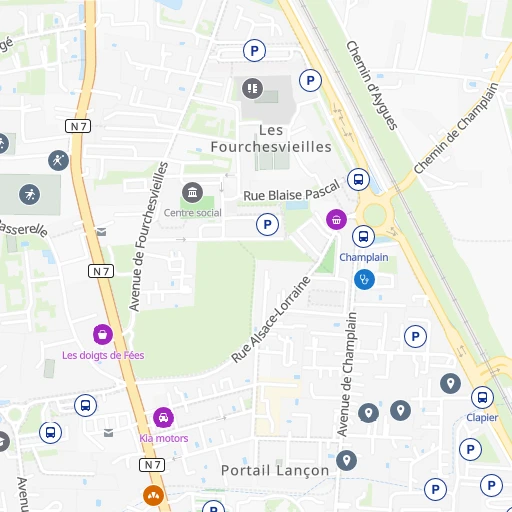Click the Portail Lançon district label
The image size is (512, 512).
click(275, 471)
